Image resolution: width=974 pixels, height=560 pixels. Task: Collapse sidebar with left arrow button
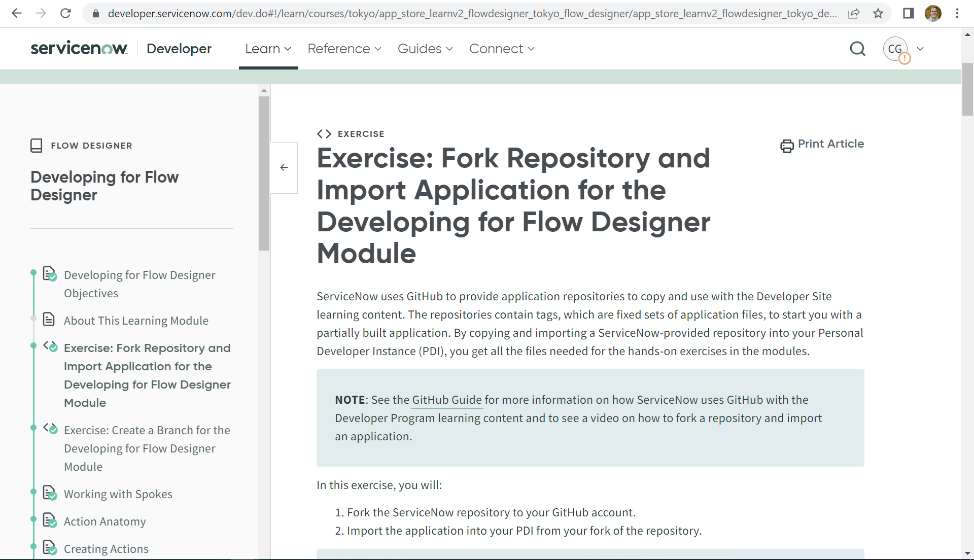[x=284, y=167]
